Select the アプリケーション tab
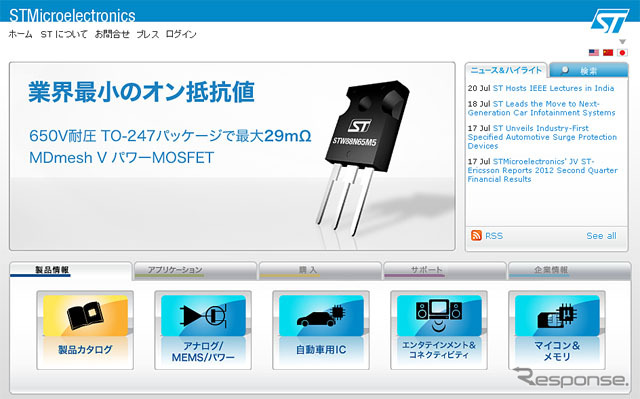 tap(196, 270)
